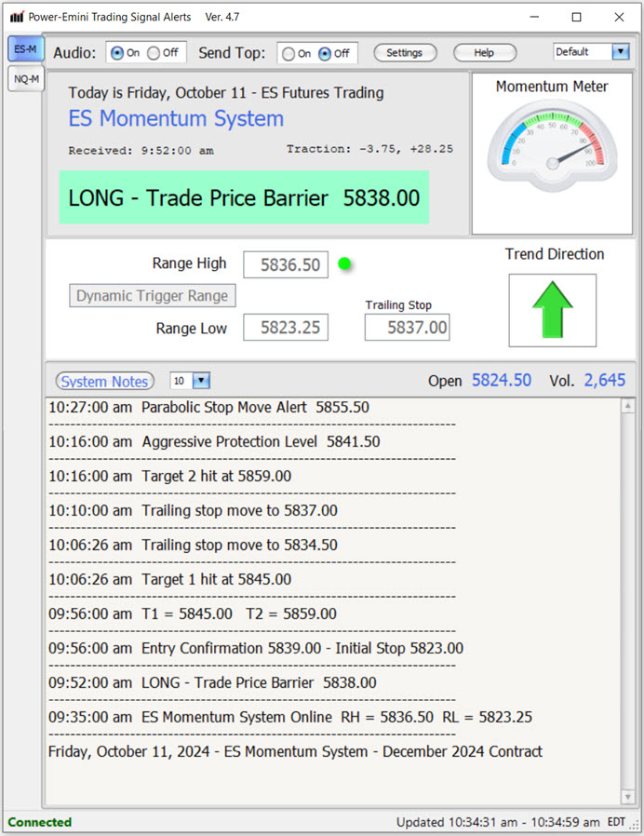The height and width of the screenshot is (836, 644).
Task: Click the LONG Trade Price Barrier 5838.00 banner
Action: click(244, 197)
